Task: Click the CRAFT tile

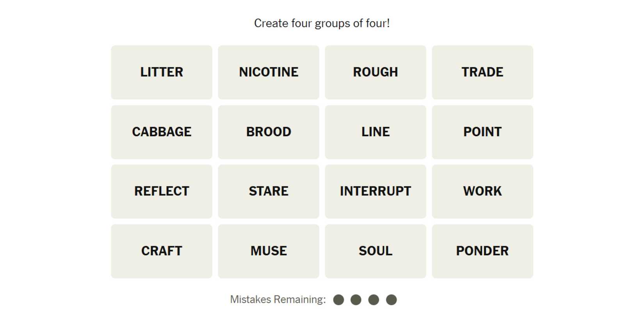Action: tap(162, 251)
